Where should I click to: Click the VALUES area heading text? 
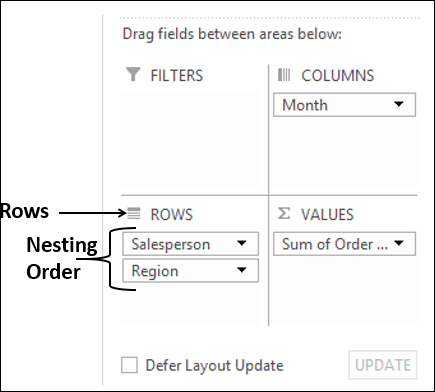point(327,214)
